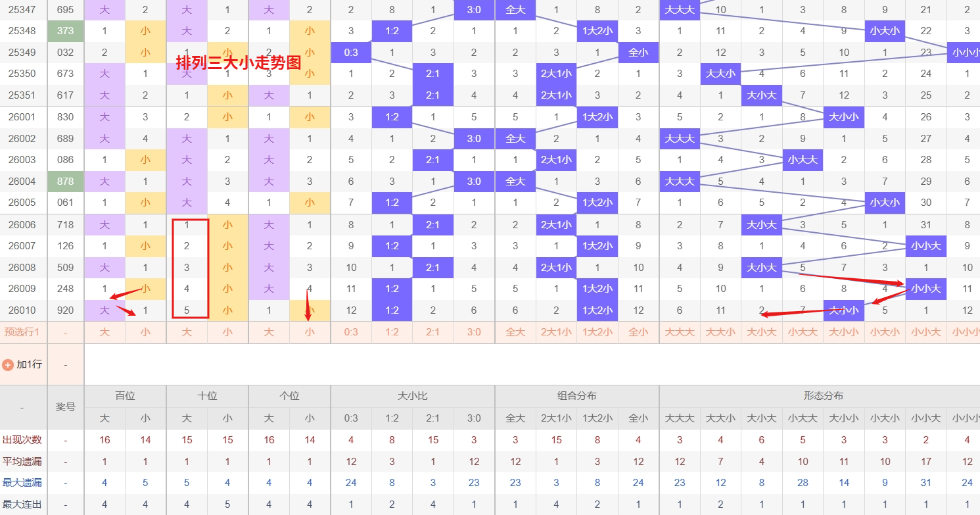
Task: Click the 奖号 column header
Action: point(66,407)
